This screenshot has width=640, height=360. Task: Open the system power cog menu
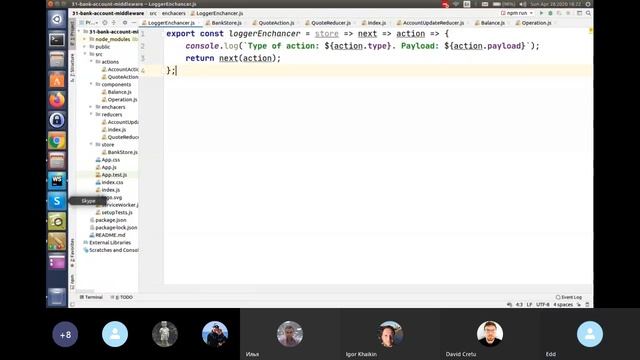pos(588,4)
